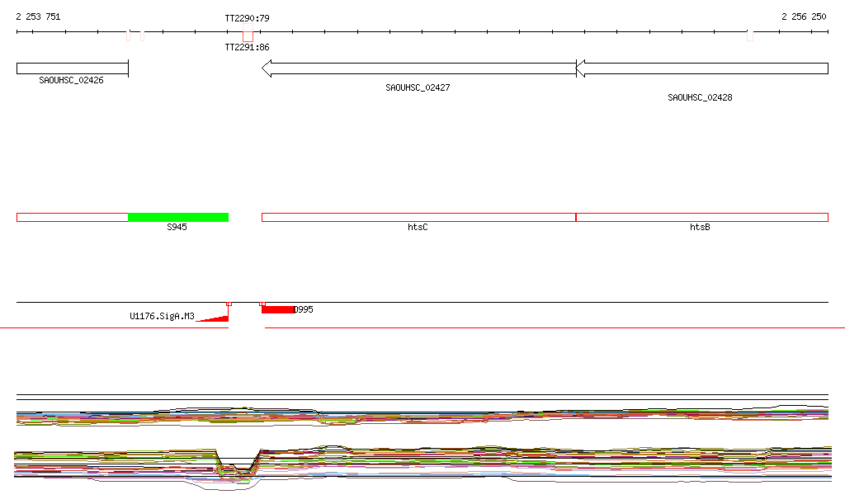Click the htsC gene name label
Image resolution: width=845 pixels, height=504 pixels.
point(418,227)
